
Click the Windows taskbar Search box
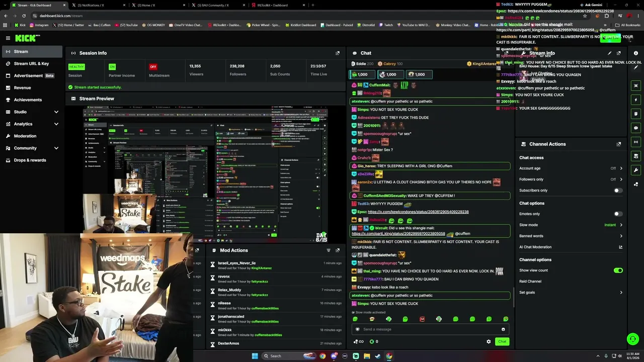289,356
